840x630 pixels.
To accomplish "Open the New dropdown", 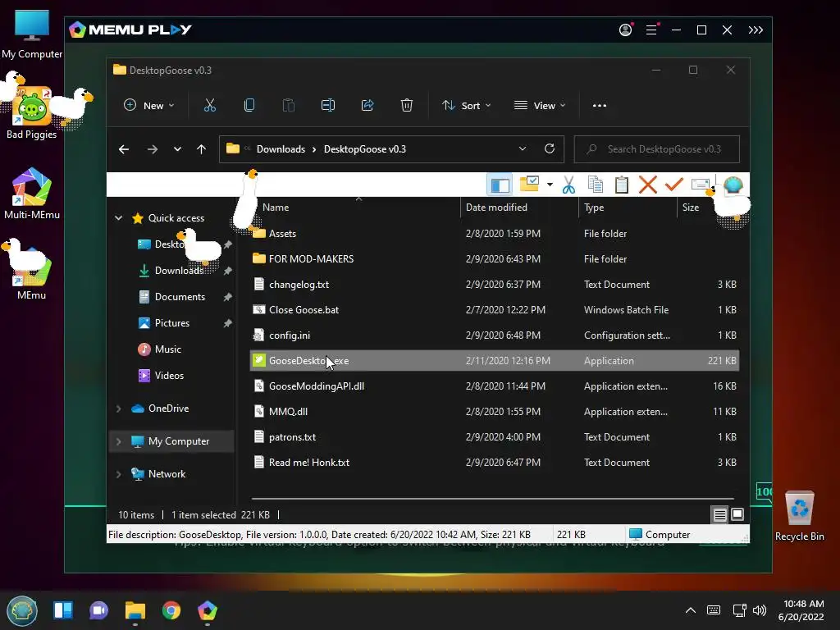I will 149,106.
